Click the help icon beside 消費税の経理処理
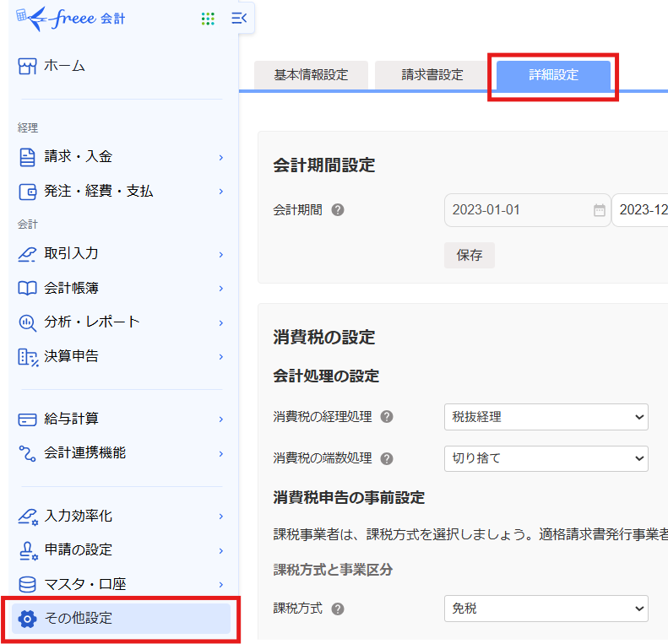Viewport: 668px width, 644px height. point(387,417)
